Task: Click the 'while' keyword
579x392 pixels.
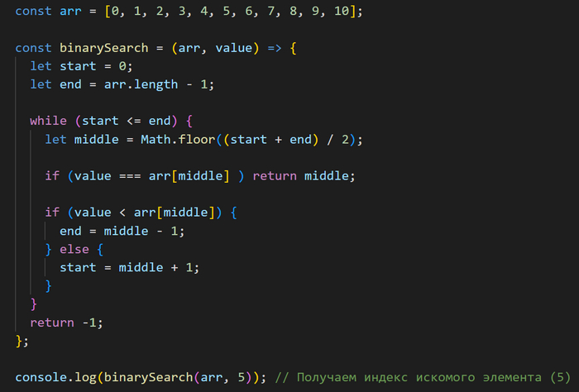Action: [x=48, y=121]
